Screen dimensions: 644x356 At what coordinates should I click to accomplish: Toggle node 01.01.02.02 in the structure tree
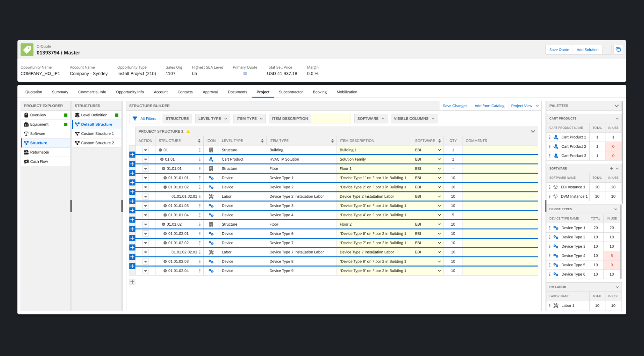click(x=165, y=243)
